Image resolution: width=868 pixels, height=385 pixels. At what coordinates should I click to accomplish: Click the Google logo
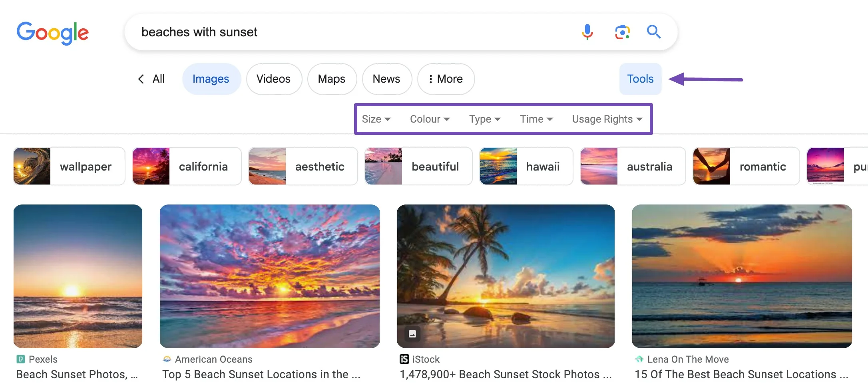(x=52, y=33)
